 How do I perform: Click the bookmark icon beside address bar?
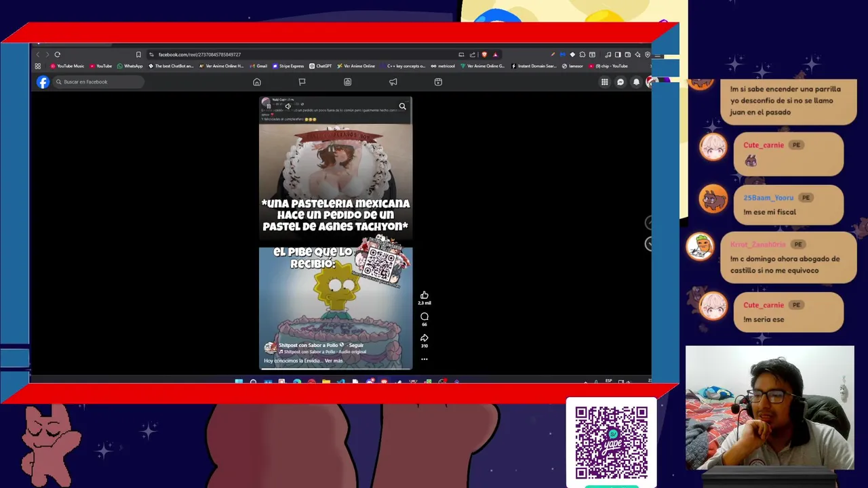138,54
